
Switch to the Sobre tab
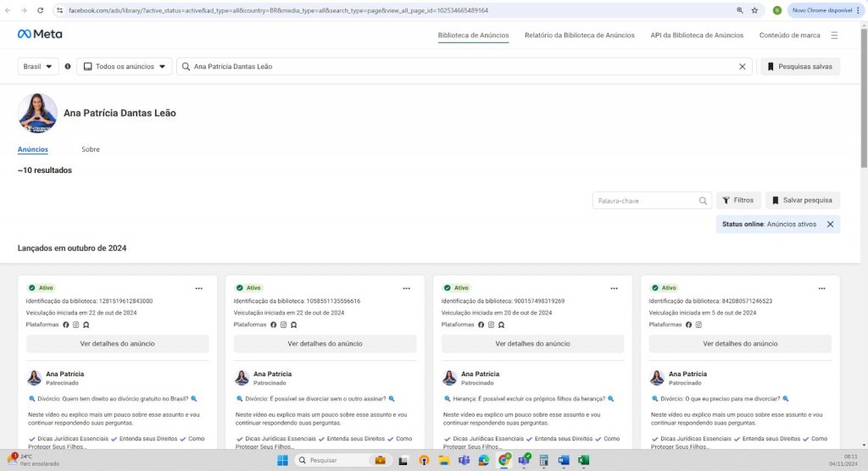[91, 149]
